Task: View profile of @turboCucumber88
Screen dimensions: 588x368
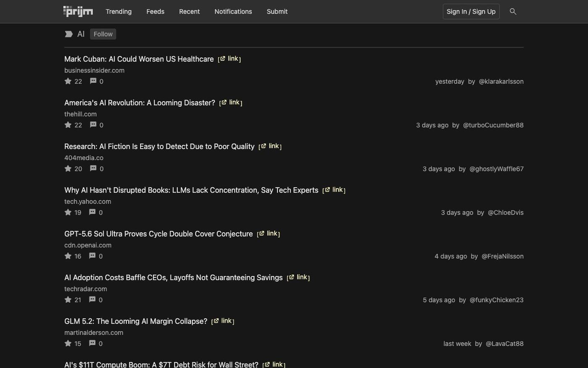Action: click(493, 125)
